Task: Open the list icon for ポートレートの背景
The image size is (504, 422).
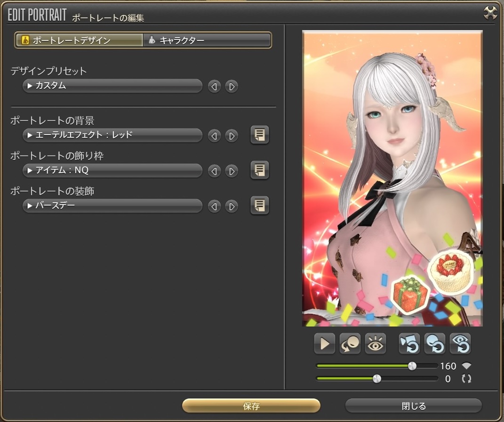Action: [x=259, y=135]
